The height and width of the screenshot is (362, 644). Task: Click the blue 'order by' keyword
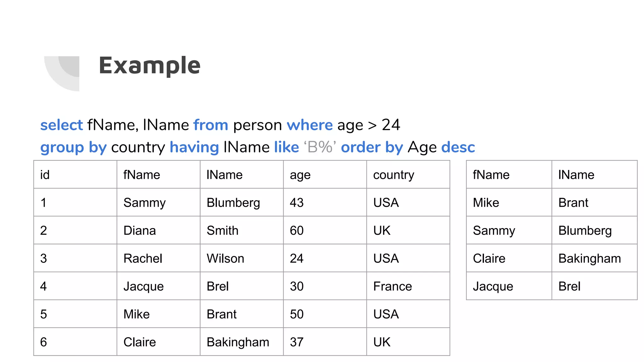click(x=372, y=147)
